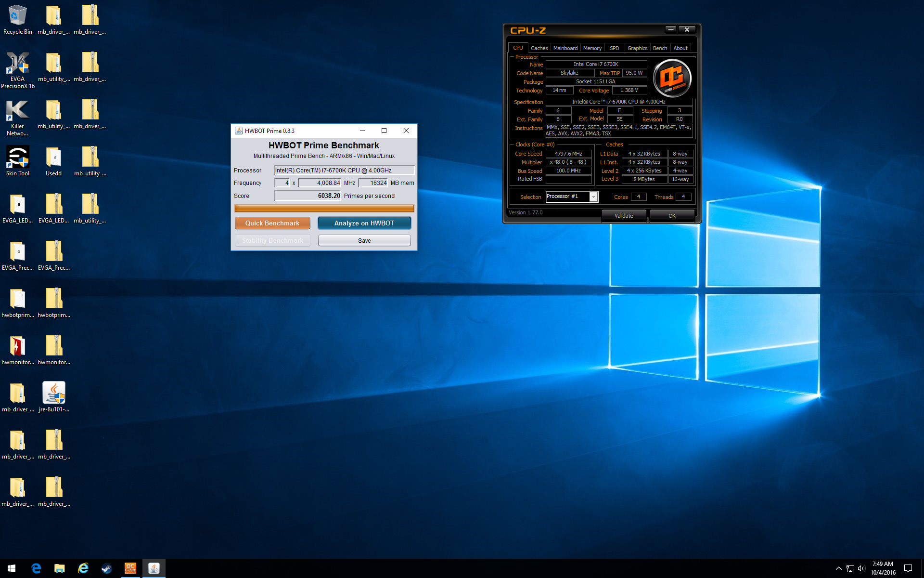Viewport: 924px width, 578px height.
Task: Click the Core Voltage value 1.368 V
Action: point(629,90)
